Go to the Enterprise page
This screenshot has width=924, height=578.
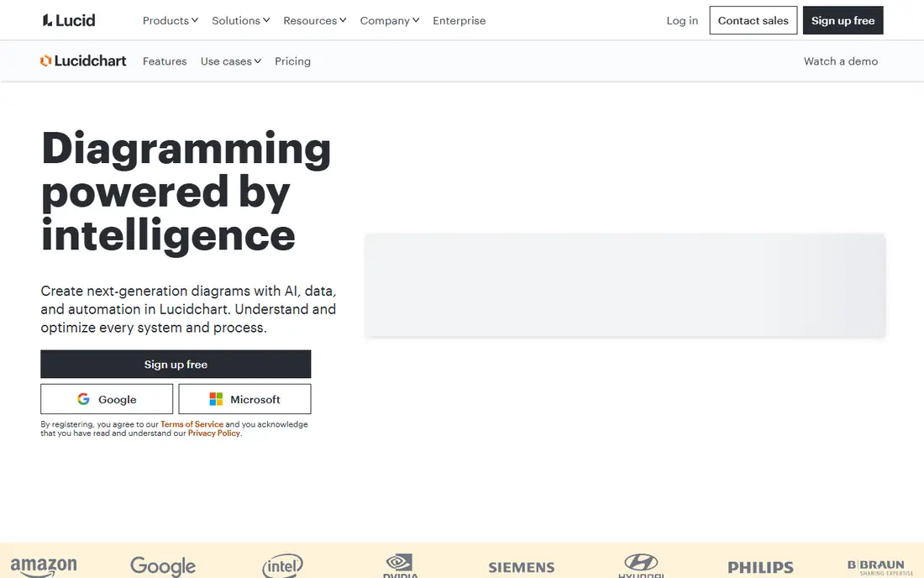(459, 21)
